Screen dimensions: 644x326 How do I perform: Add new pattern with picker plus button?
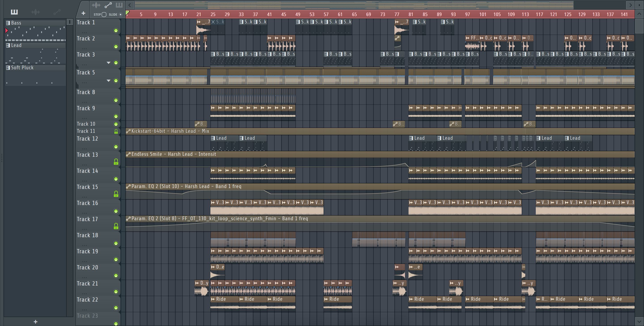click(x=36, y=322)
